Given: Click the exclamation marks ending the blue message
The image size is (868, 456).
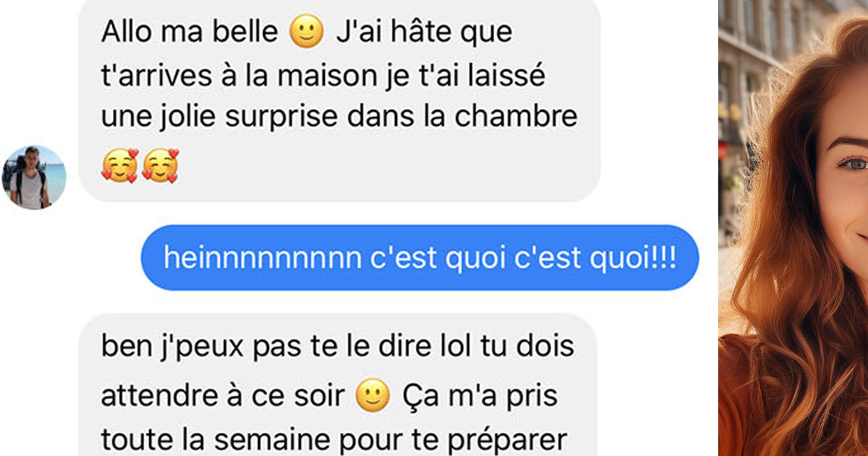Looking at the screenshot, I should (x=665, y=258).
